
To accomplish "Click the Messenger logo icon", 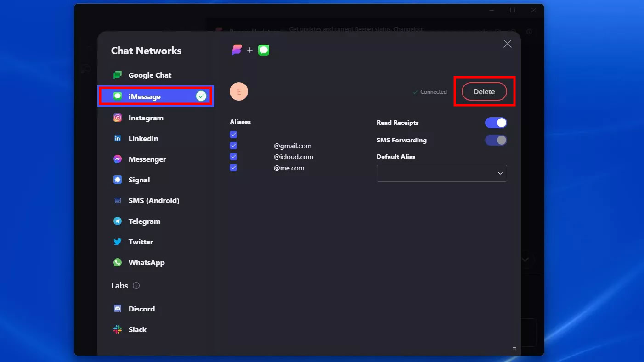I will tap(118, 159).
